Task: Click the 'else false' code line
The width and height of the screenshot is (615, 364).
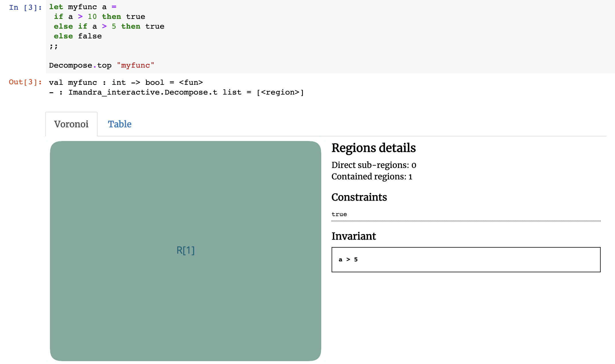Action: coord(78,36)
